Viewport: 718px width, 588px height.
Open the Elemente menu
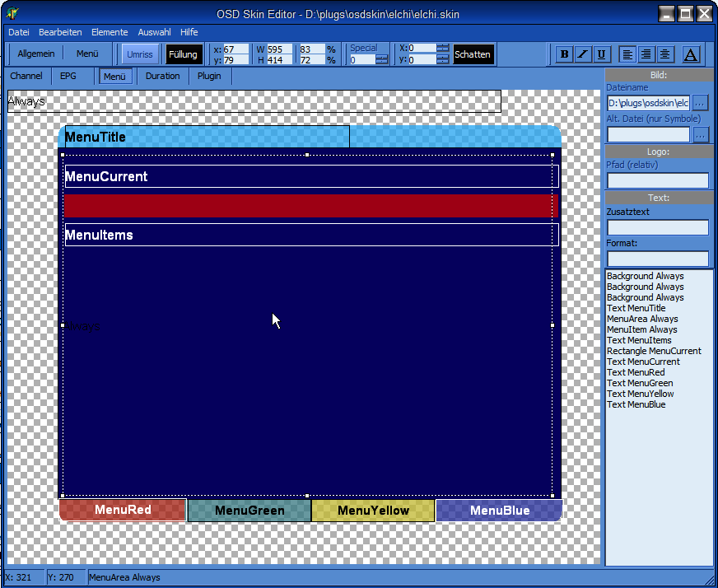tap(110, 32)
